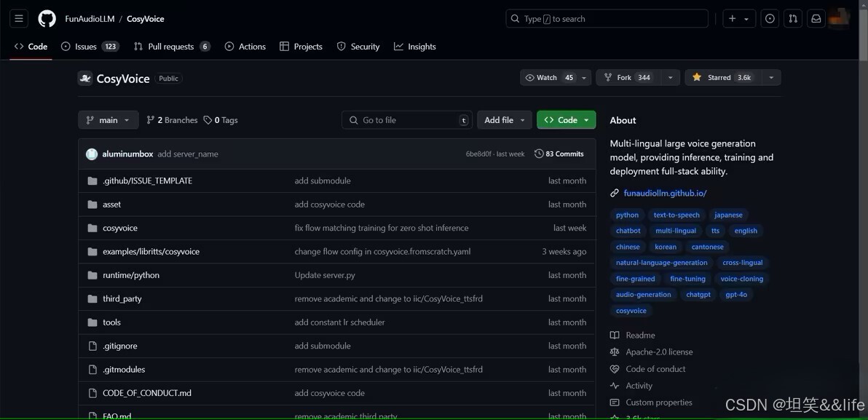Click the Type / to search field
Image resolution: width=868 pixels, height=420 pixels.
[x=607, y=19]
